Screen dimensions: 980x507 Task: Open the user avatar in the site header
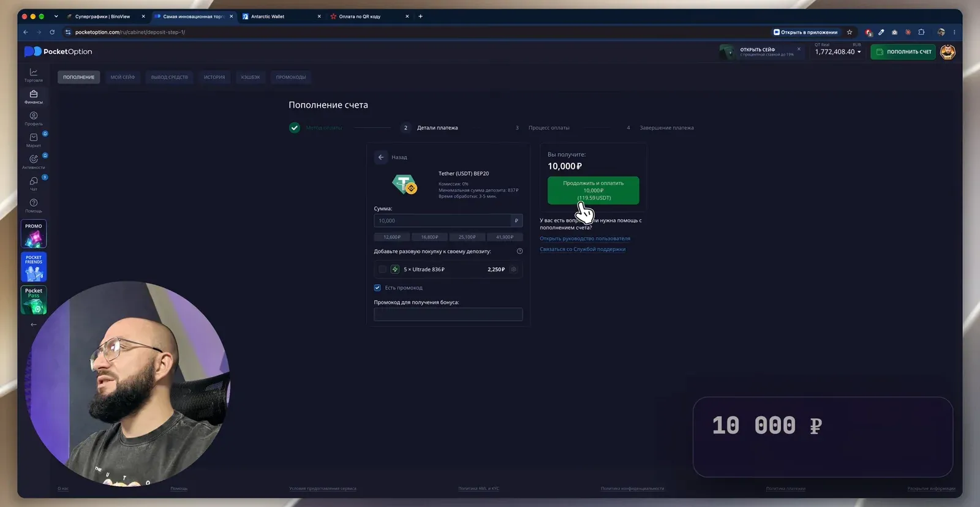click(948, 52)
